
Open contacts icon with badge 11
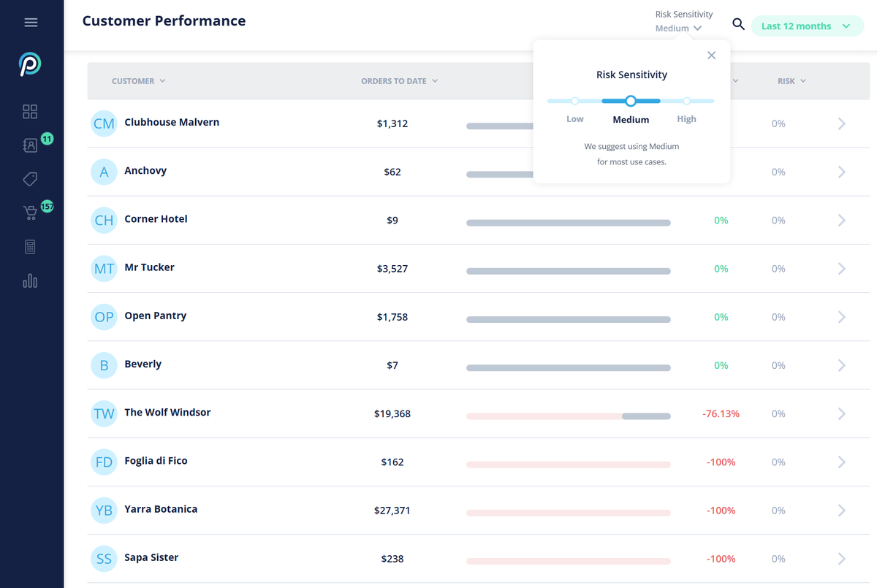(30, 145)
